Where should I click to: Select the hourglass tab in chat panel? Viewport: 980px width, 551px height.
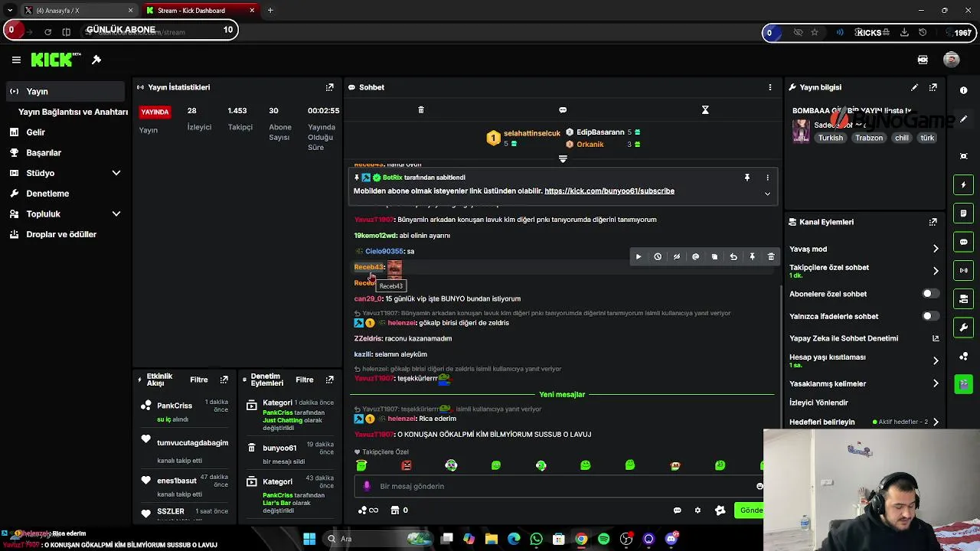coord(705,110)
